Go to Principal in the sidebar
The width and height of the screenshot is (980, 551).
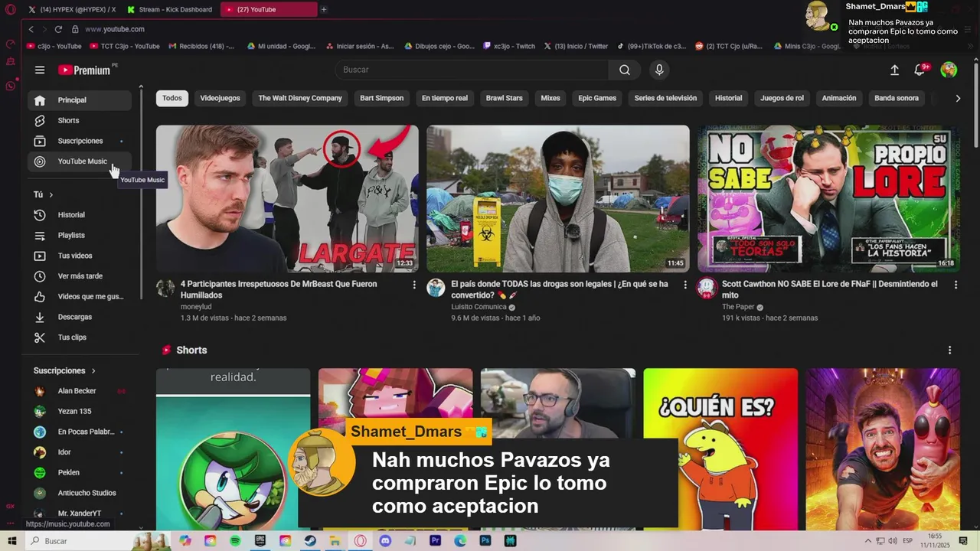(x=80, y=100)
